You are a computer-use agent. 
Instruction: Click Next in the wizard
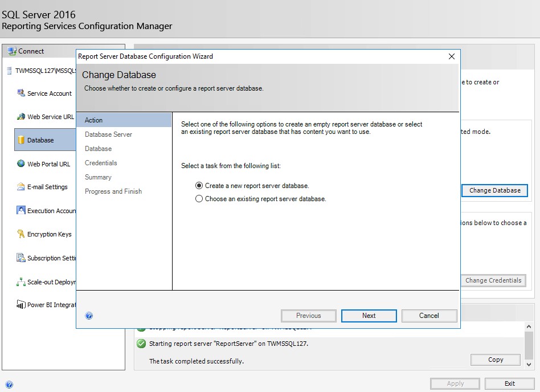tap(369, 316)
